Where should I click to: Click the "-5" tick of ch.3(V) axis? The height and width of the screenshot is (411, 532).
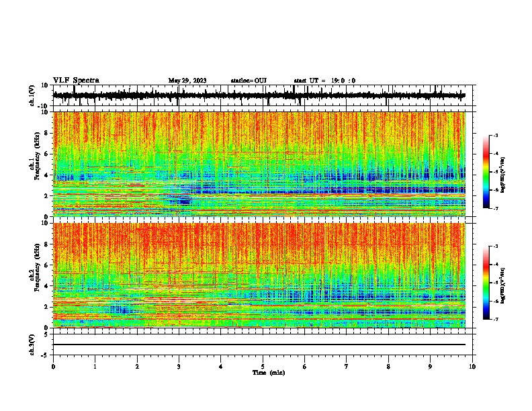[x=45, y=355]
